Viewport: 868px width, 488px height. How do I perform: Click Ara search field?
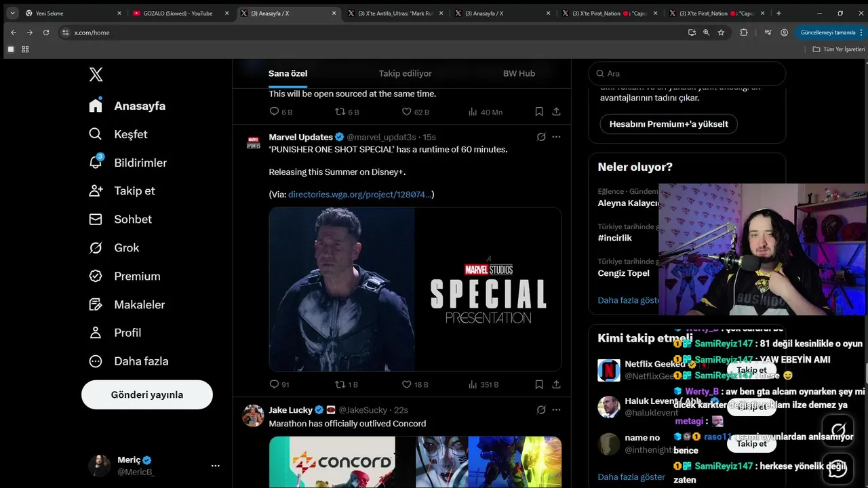687,73
